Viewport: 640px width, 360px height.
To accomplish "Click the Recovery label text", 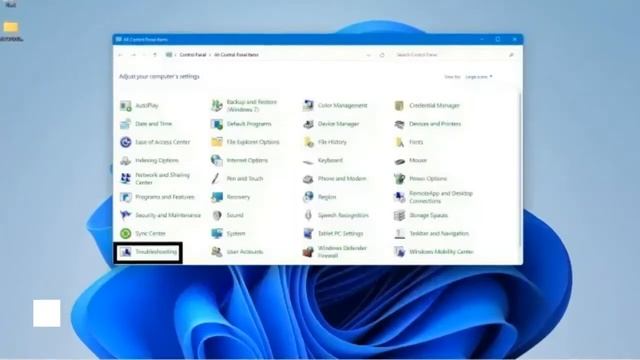I will pyautogui.click(x=238, y=197).
